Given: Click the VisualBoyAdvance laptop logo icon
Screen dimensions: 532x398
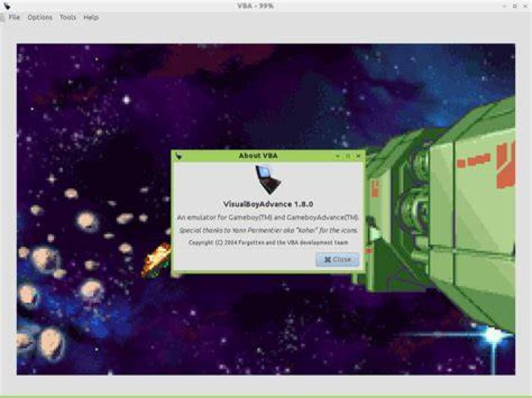Looking at the screenshot, I should (x=268, y=179).
